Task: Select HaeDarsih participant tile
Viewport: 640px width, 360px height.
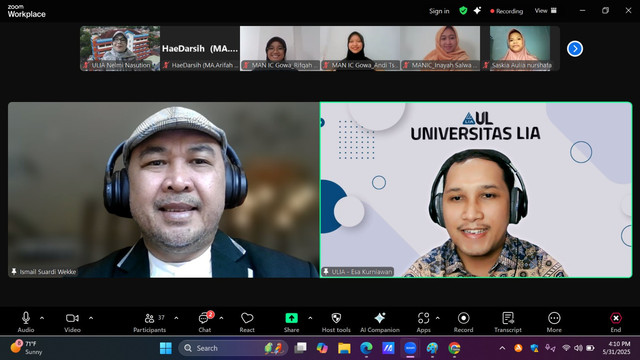Action: click(200, 49)
